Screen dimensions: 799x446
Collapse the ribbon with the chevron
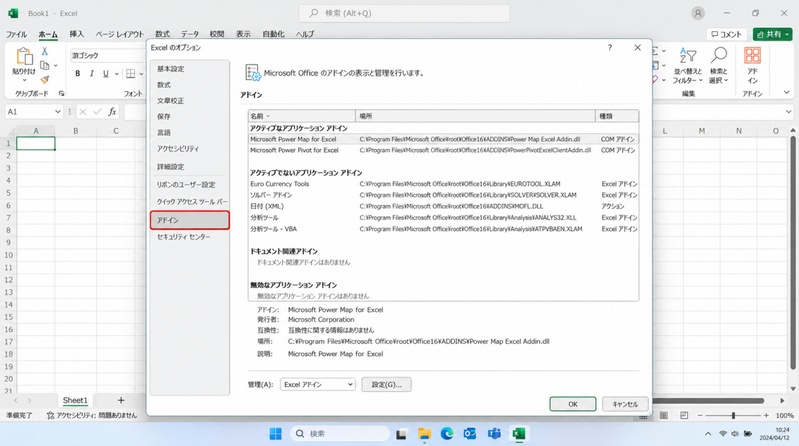[x=787, y=93]
